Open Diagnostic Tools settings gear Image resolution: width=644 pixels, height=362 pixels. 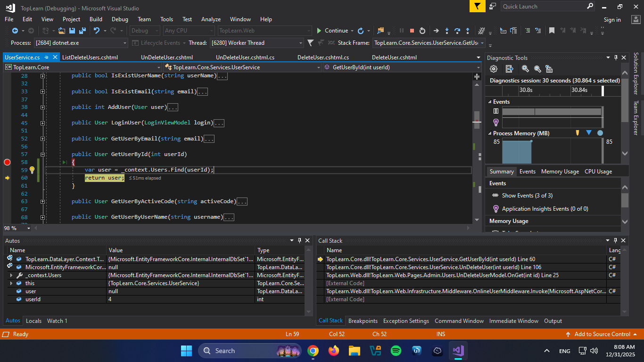tap(494, 69)
